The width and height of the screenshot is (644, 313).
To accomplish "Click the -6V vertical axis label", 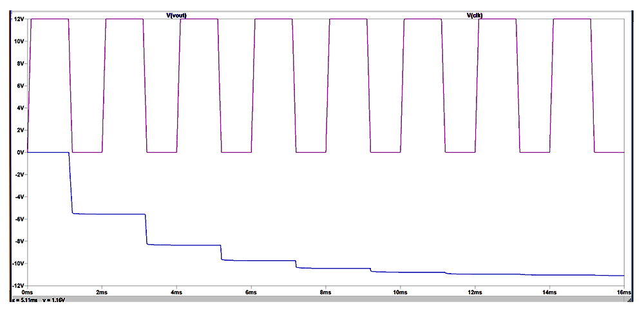I will click(20, 219).
